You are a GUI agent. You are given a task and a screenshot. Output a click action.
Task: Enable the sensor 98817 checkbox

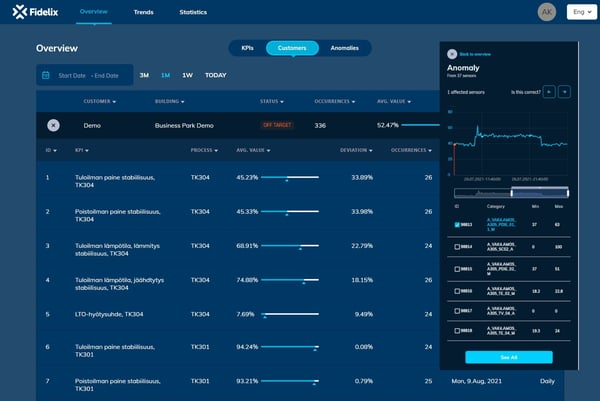pyautogui.click(x=458, y=311)
